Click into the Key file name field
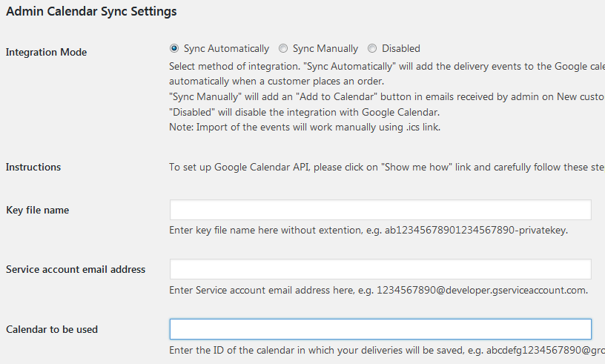 (380, 210)
